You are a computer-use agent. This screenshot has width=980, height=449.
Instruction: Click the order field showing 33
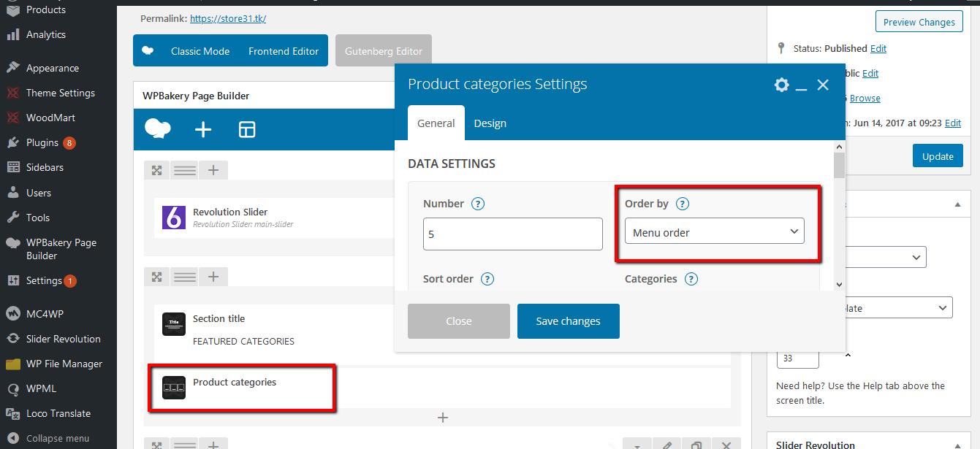(798, 358)
